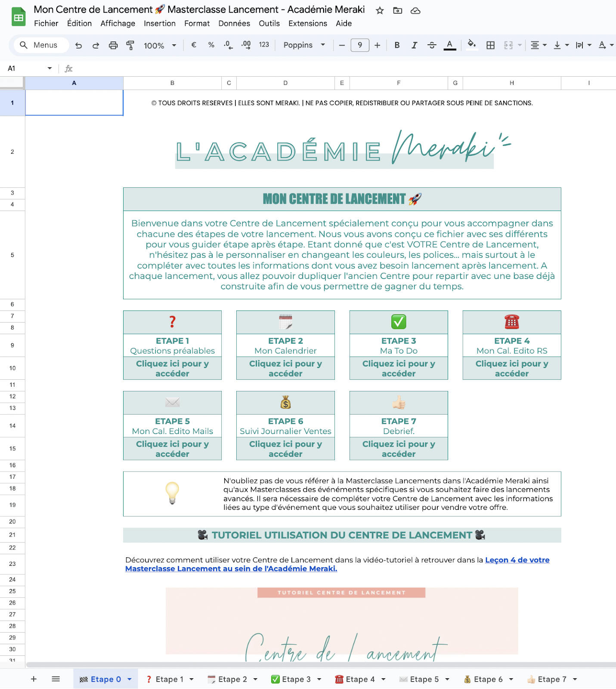
Task: Open the all sheets list icon
Action: pos(56,679)
